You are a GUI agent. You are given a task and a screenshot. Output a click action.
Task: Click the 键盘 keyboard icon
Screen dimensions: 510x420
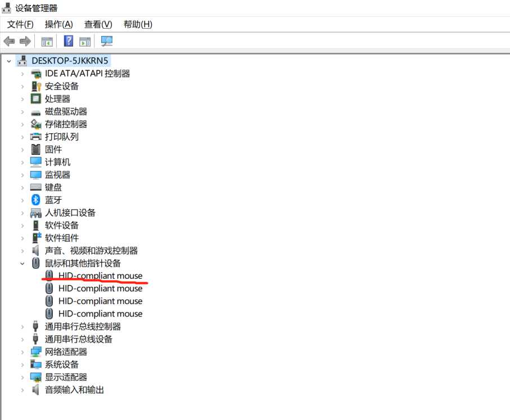36,187
